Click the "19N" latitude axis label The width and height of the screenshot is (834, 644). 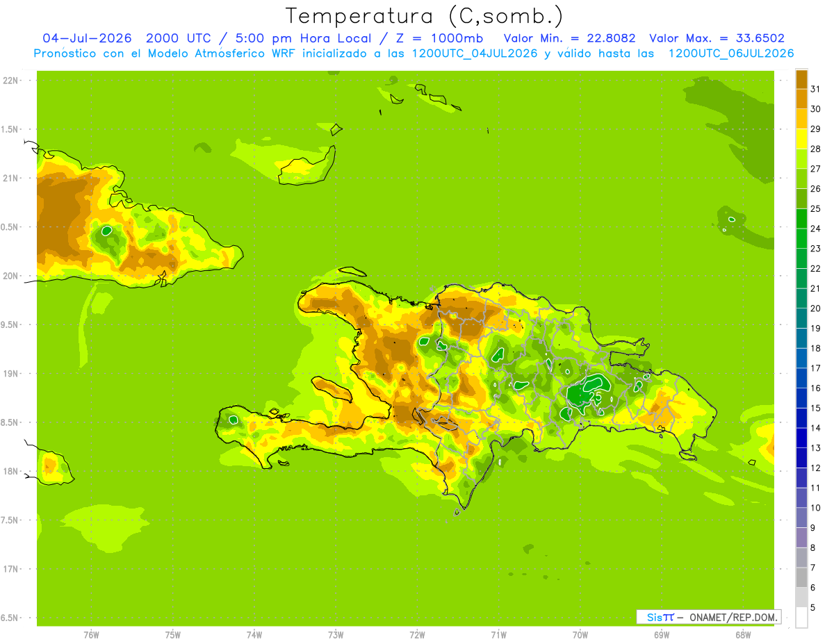10,374
